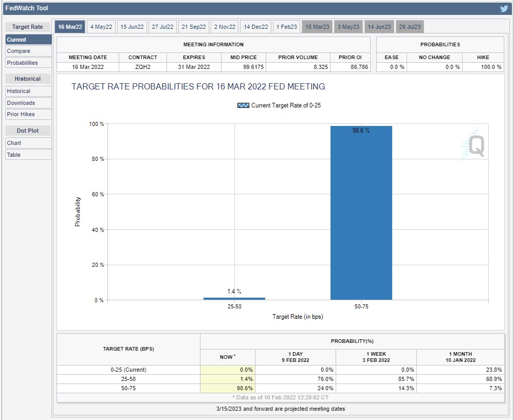
Task: Click the 16 Mar 2022 meeting date cell
Action: click(x=88, y=67)
